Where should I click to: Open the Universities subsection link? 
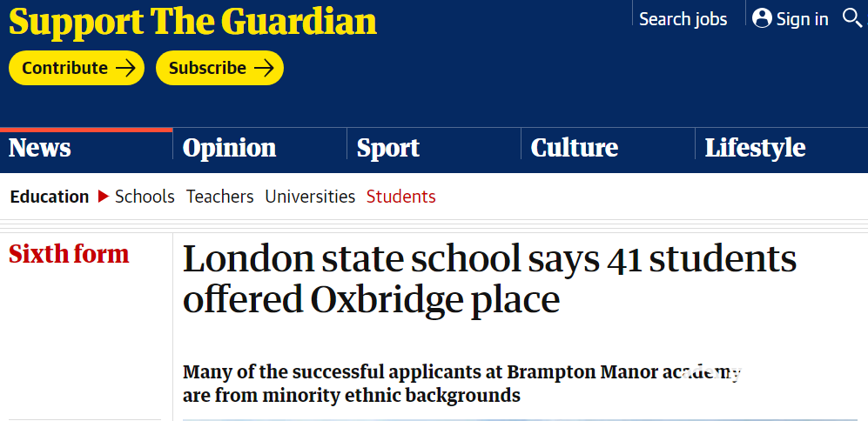(x=310, y=197)
